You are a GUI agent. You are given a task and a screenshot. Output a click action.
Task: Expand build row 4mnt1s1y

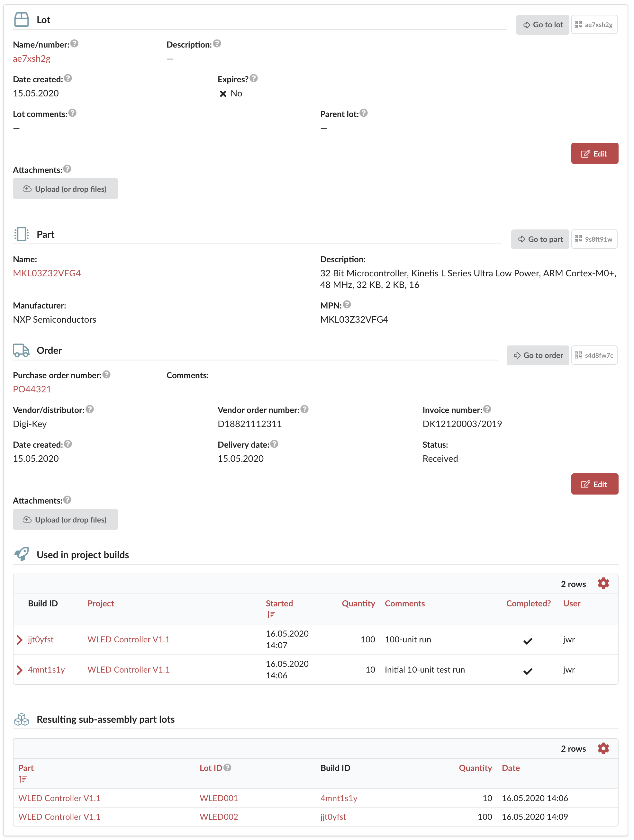20,670
